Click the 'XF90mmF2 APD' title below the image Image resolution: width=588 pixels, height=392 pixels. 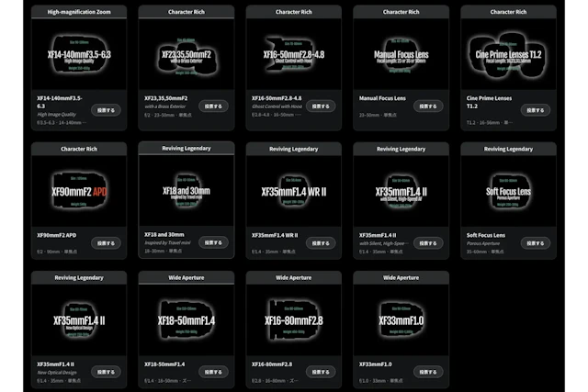(56, 235)
